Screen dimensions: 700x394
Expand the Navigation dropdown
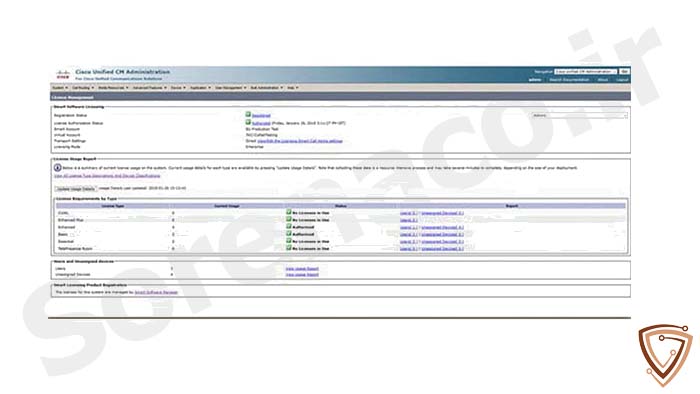(x=586, y=71)
